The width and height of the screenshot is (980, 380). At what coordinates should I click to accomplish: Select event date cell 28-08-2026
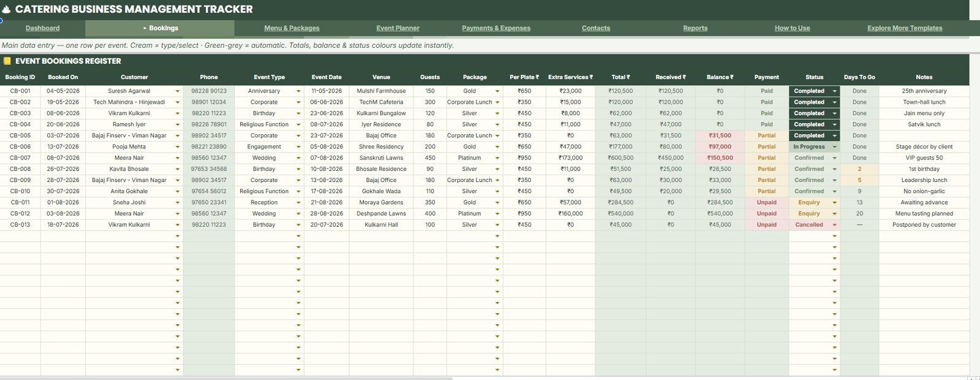click(326, 213)
